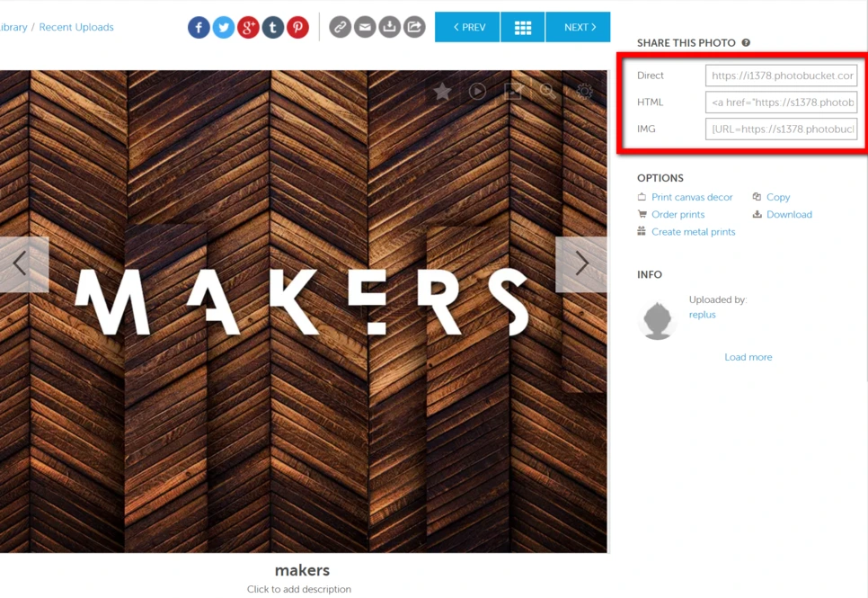Mark photo as favorite with star icon
Screen dimensions: 868x598
point(442,92)
